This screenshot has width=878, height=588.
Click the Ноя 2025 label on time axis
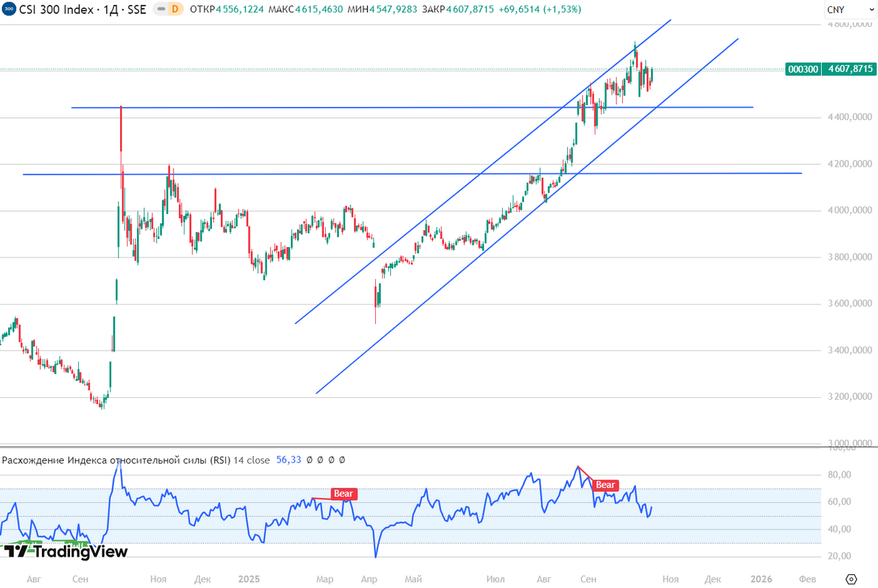(x=671, y=579)
